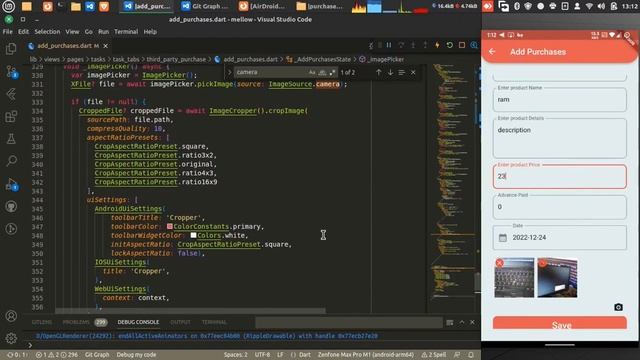Screen dimensions: 640x360
Task: Go to next find match arrow
Action: click(390, 72)
